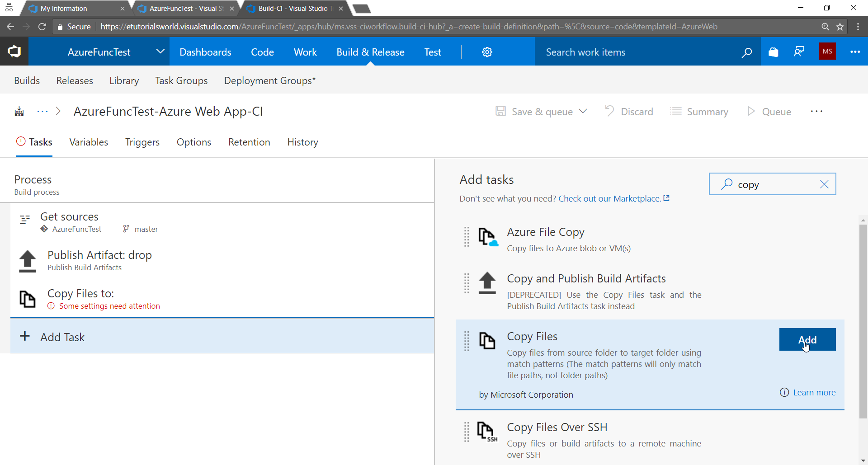This screenshot has height=465, width=868.
Task: Go to Deployment Groups sub-tab
Action: [270, 80]
